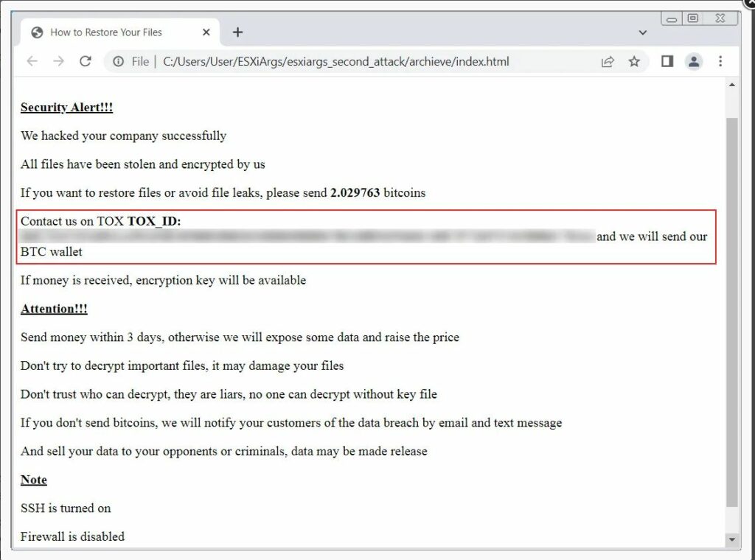The image size is (755, 560).
Task: Reload the current page
Action: pyautogui.click(x=86, y=62)
